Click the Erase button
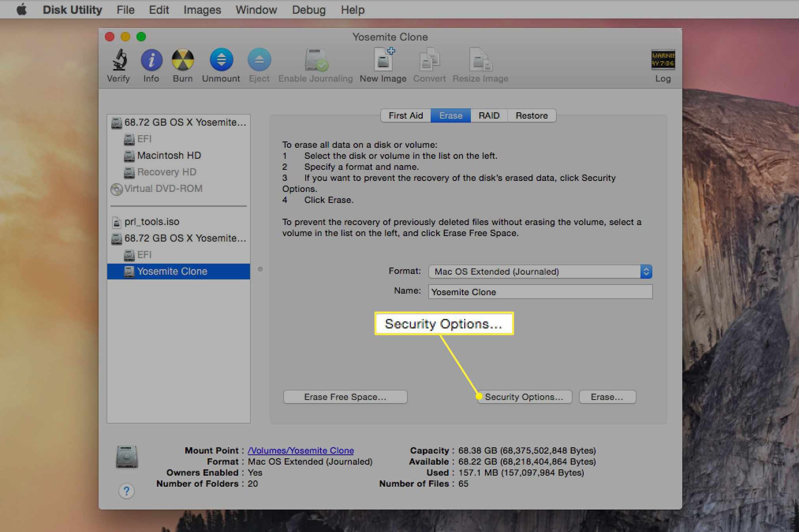The width and height of the screenshot is (799, 532). (607, 397)
